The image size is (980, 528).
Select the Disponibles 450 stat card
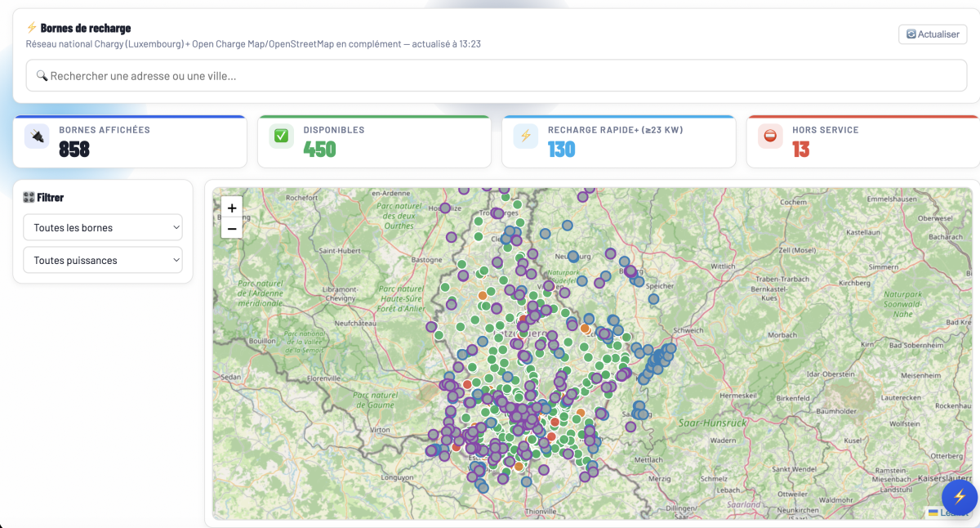(x=374, y=141)
